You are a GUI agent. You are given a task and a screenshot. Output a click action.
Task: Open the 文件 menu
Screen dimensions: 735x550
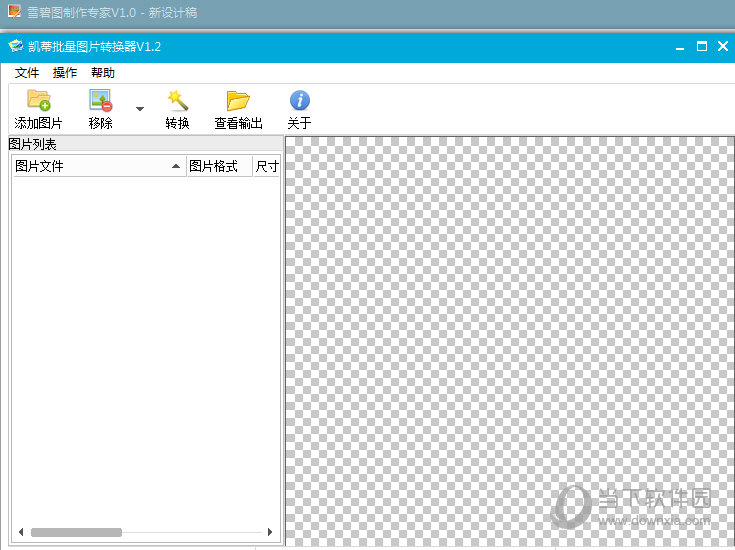point(27,73)
